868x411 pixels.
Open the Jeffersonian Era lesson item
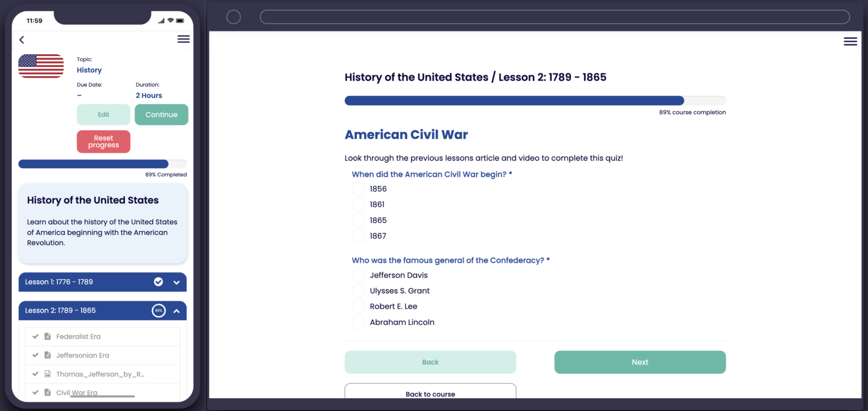pyautogui.click(x=103, y=355)
